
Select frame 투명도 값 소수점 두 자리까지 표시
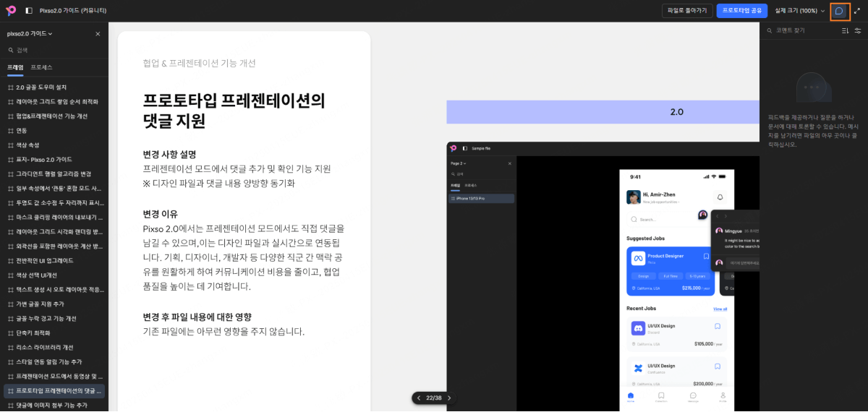(x=54, y=202)
